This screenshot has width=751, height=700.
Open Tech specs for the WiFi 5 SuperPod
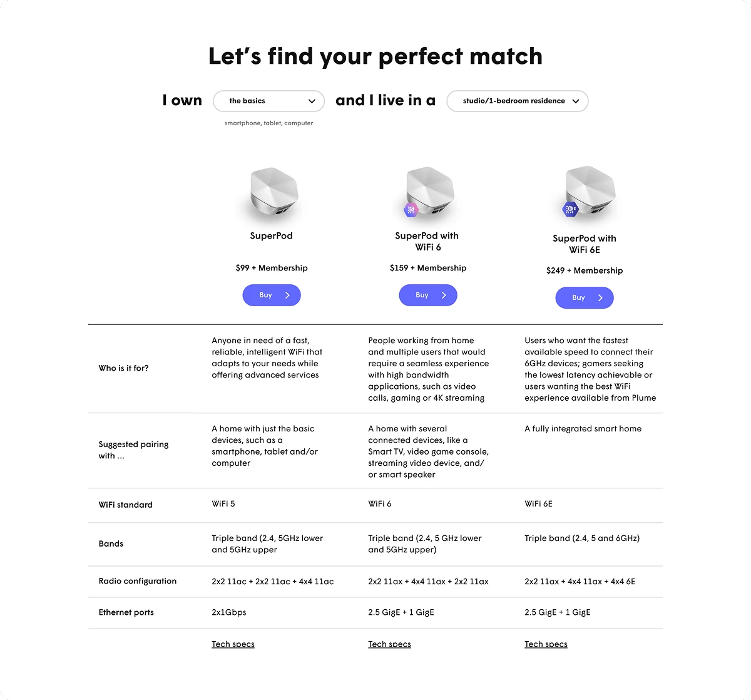coord(233,644)
